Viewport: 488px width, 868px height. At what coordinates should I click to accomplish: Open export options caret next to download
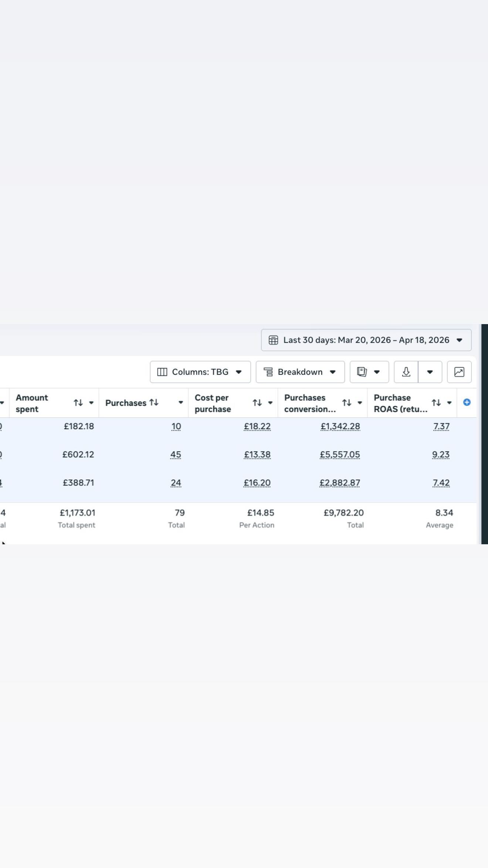click(x=430, y=372)
